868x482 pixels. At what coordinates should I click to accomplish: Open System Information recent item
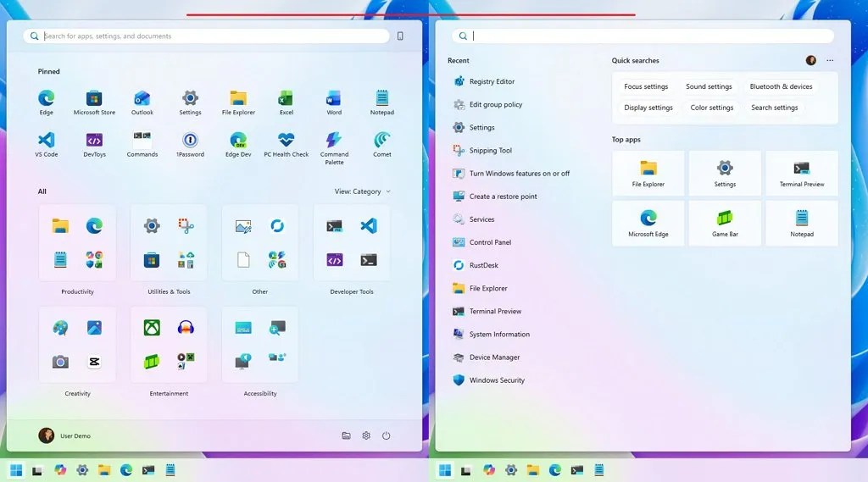pyautogui.click(x=492, y=335)
